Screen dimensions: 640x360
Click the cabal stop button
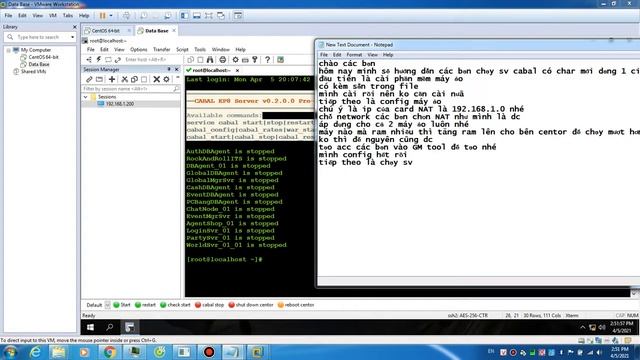(210, 305)
